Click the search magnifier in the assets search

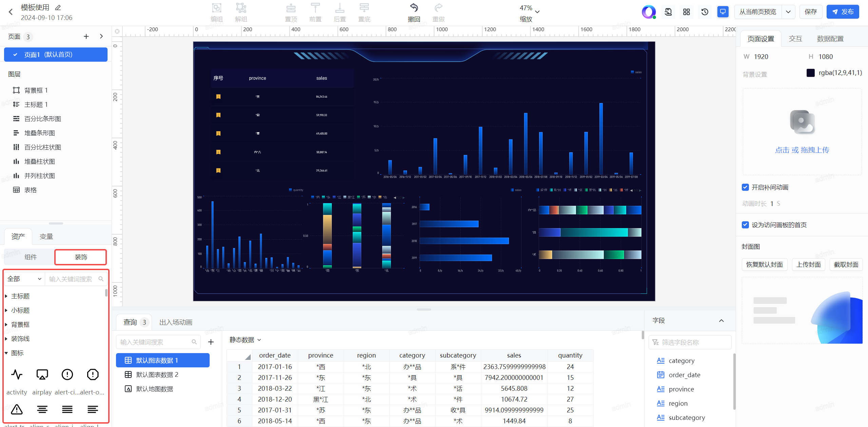(x=101, y=279)
